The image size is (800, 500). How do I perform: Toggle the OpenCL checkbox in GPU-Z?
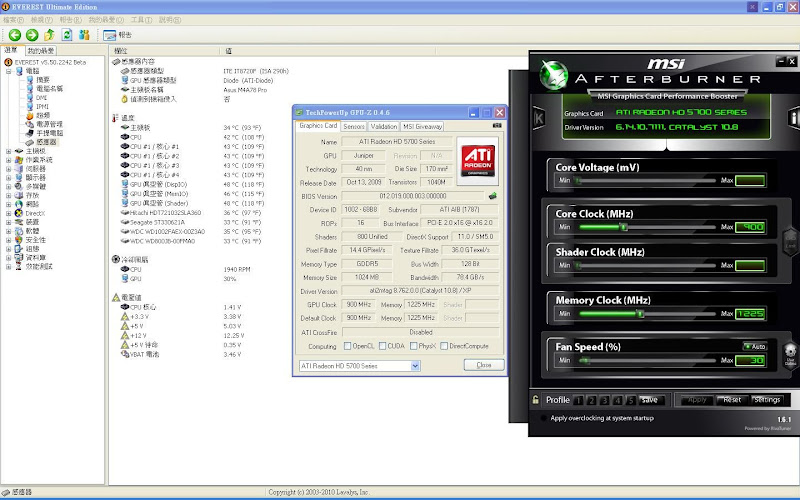(x=347, y=346)
